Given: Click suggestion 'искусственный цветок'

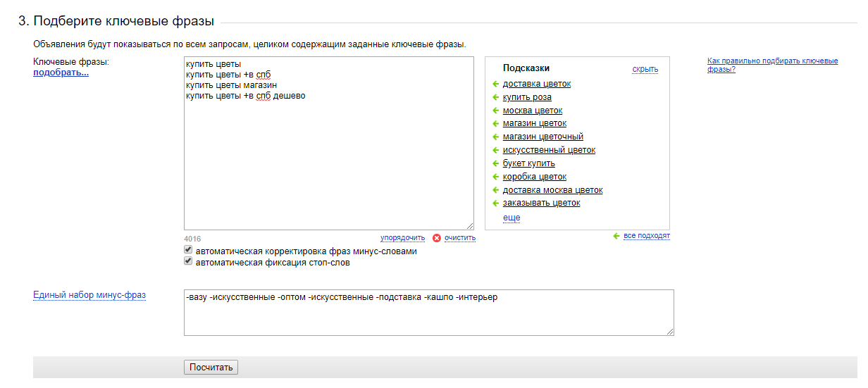Looking at the screenshot, I should 549,150.
